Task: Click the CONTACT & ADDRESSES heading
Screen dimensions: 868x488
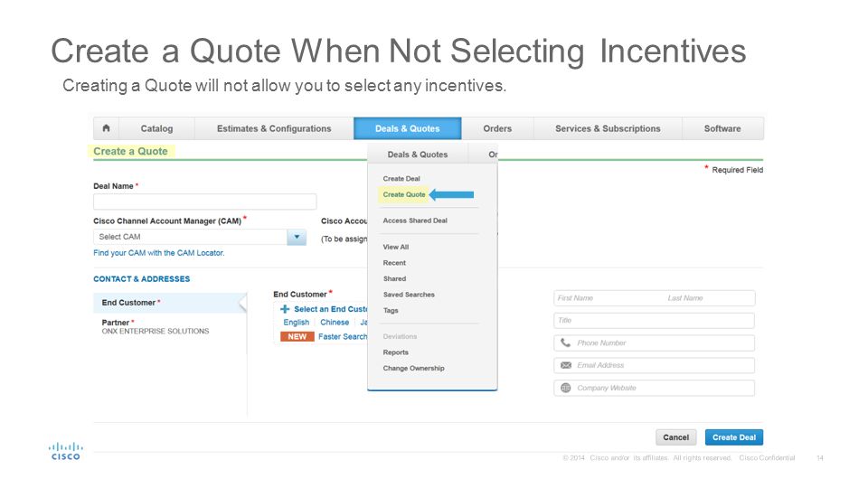Action: (x=142, y=279)
